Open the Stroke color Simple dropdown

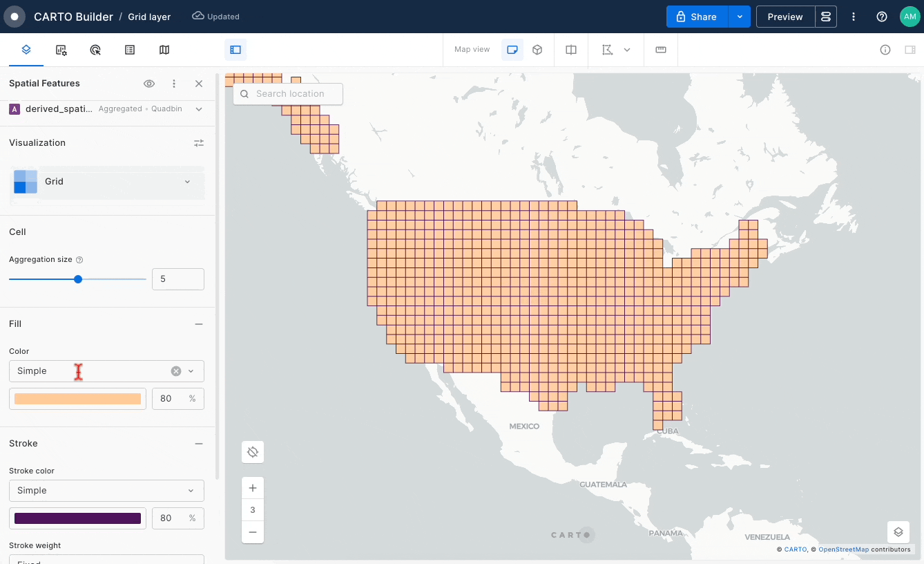[x=106, y=491]
